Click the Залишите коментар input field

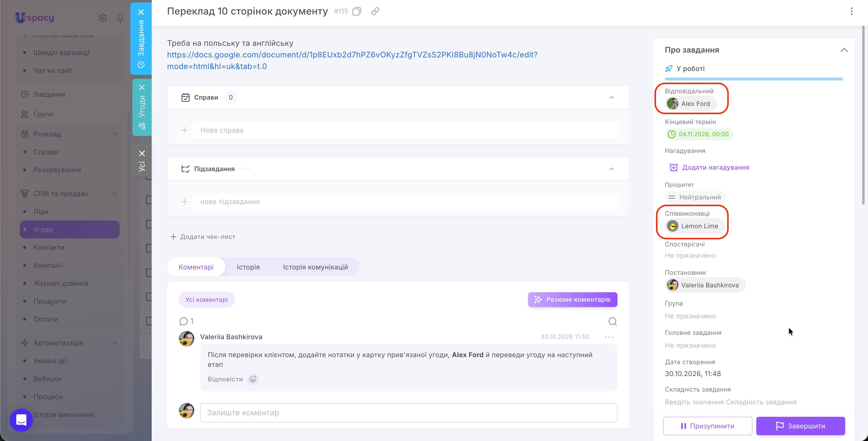pyautogui.click(x=408, y=413)
